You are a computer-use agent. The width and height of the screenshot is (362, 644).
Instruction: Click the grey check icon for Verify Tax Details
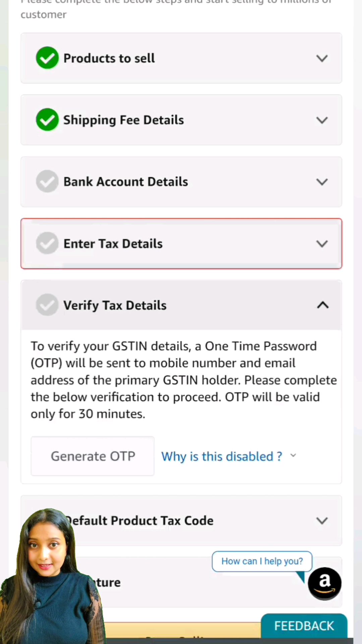(47, 305)
